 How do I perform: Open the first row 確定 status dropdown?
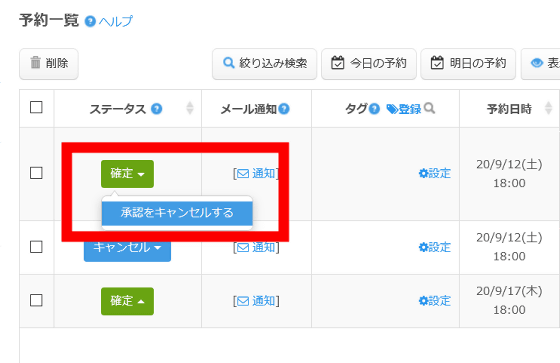(128, 174)
